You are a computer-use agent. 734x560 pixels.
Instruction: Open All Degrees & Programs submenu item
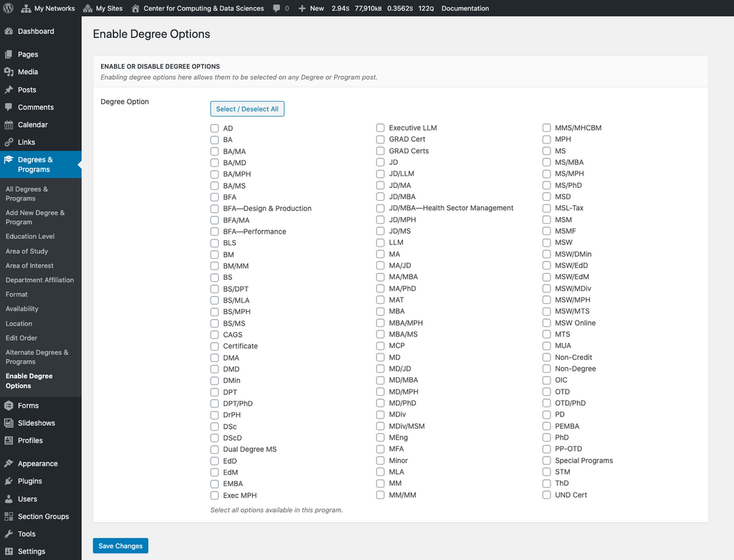click(x=27, y=194)
